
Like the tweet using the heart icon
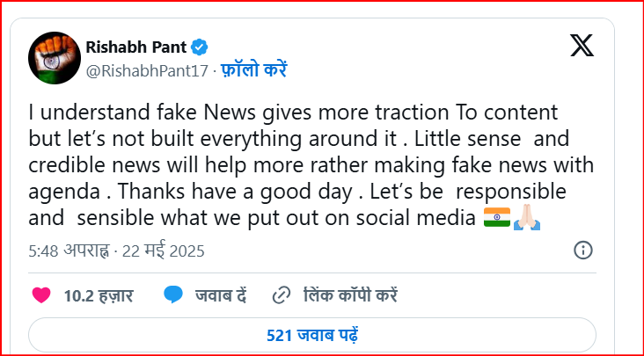pyautogui.click(x=40, y=295)
